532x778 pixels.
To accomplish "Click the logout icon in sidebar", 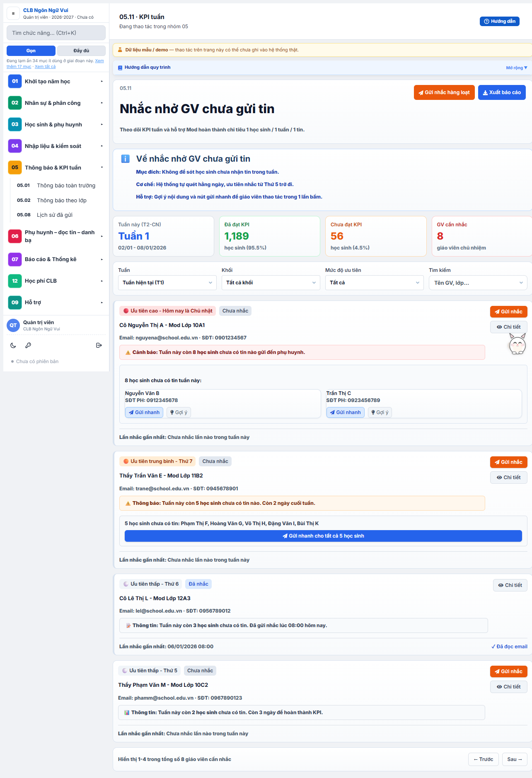I will click(x=99, y=345).
